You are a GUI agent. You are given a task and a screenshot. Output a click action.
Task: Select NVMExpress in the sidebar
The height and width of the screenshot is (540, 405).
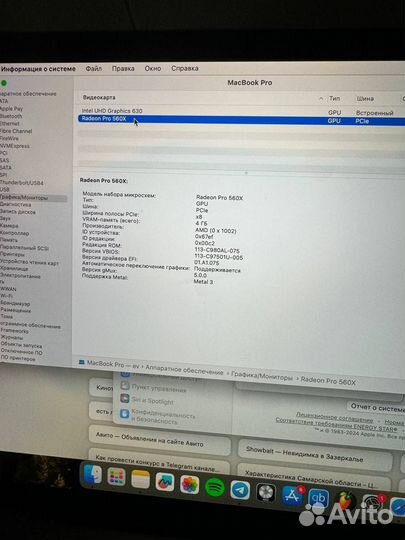[x=14, y=146]
